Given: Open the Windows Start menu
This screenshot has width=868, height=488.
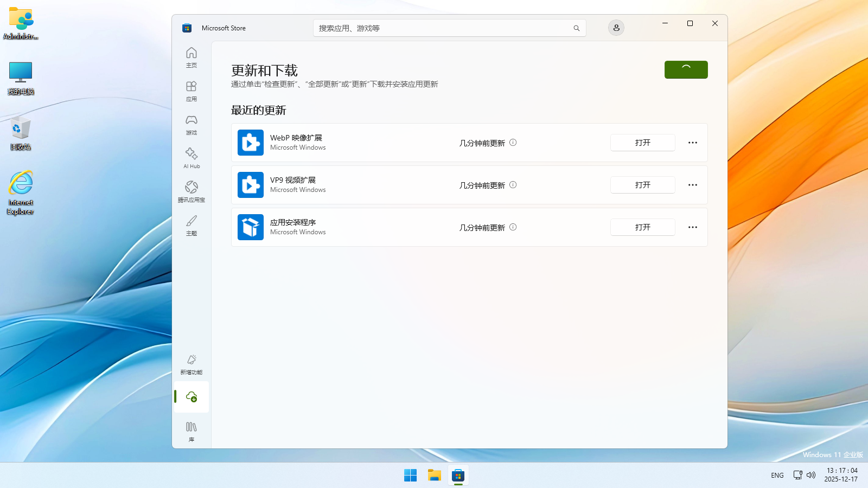Looking at the screenshot, I should 411,476.
